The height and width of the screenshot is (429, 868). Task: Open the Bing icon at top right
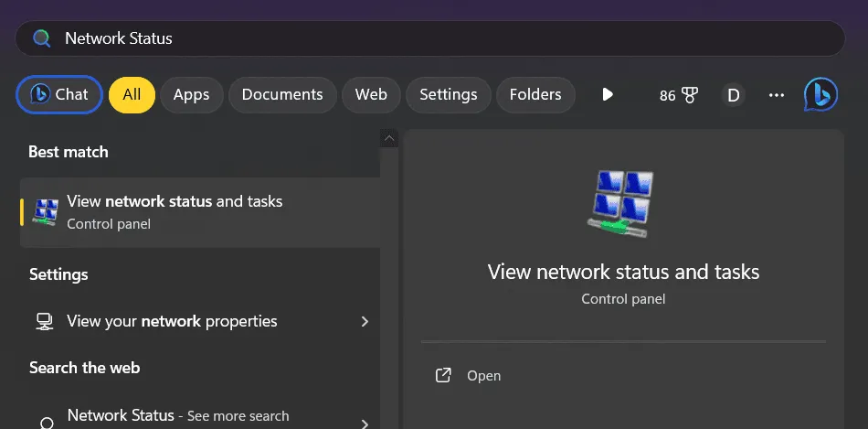coord(821,95)
